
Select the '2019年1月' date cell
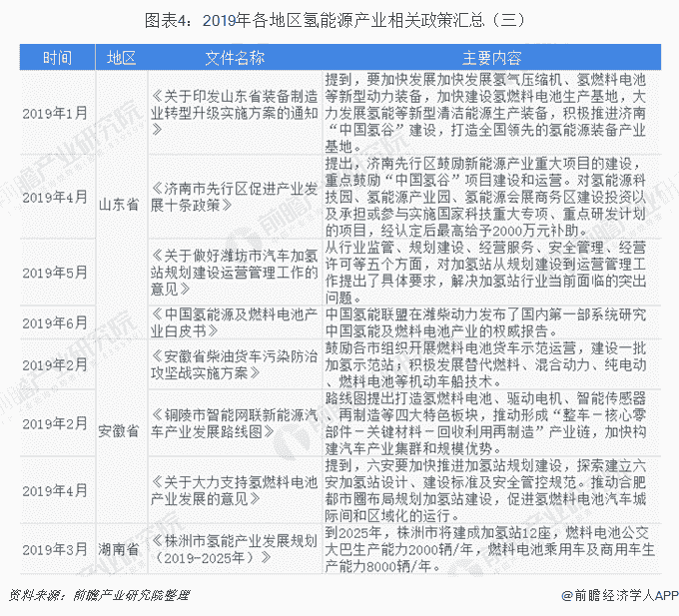coord(55,113)
